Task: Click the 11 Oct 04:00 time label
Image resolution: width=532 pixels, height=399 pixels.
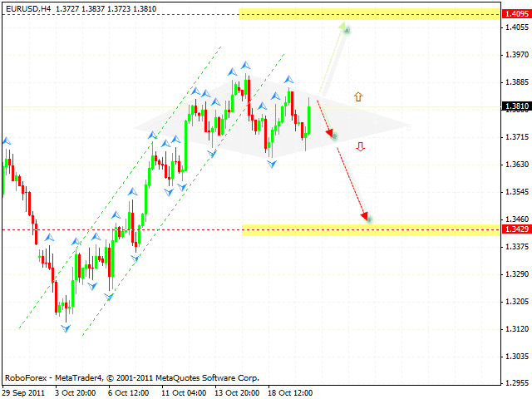Action: pos(184,393)
